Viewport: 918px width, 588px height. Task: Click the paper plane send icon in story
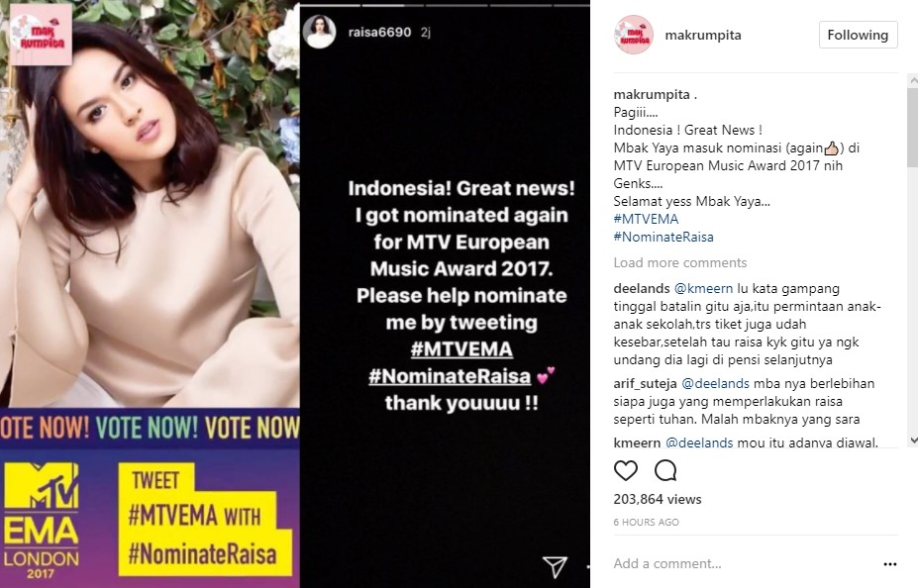pos(555,566)
